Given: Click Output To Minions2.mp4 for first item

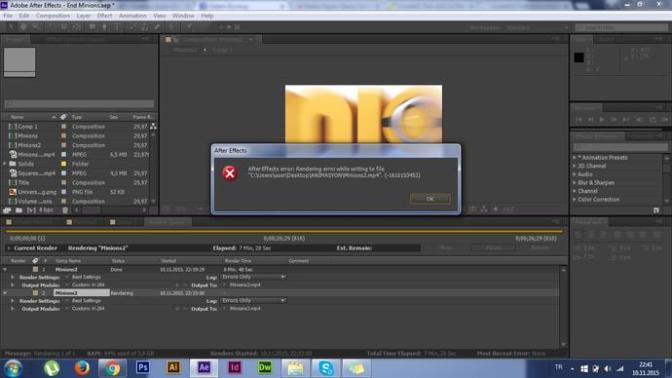Looking at the screenshot, I should coord(245,285).
